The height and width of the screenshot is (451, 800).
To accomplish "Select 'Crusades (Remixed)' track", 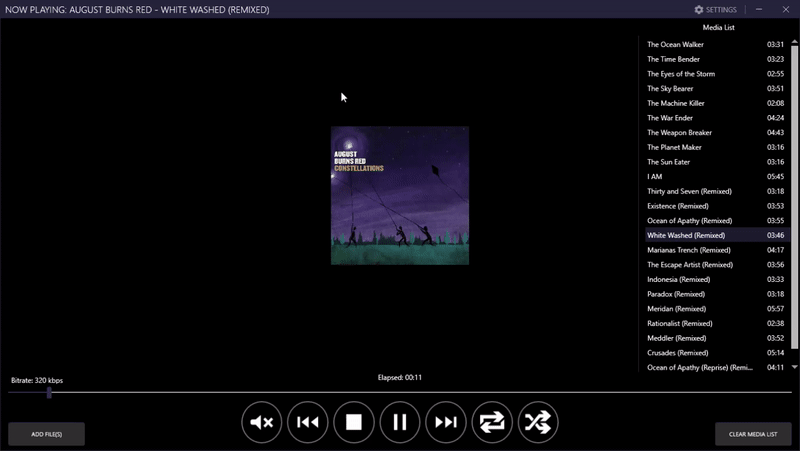I will tap(715, 353).
